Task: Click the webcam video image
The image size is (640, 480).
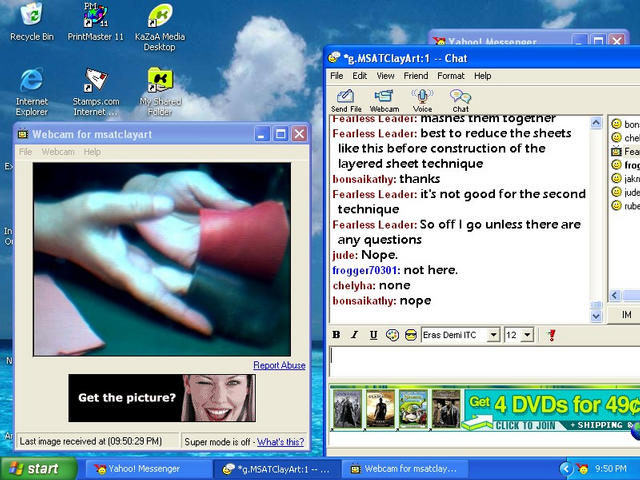Action: coord(162,259)
